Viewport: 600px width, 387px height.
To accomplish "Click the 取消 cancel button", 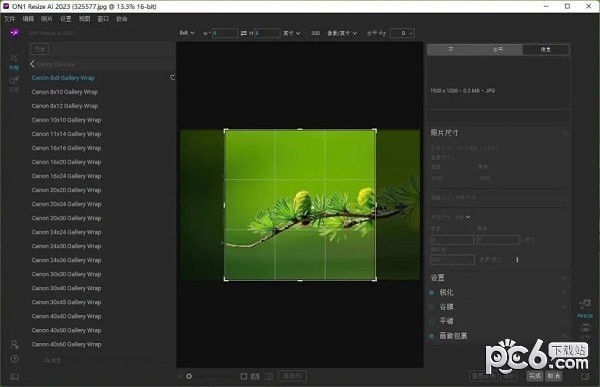I will pyautogui.click(x=554, y=376).
